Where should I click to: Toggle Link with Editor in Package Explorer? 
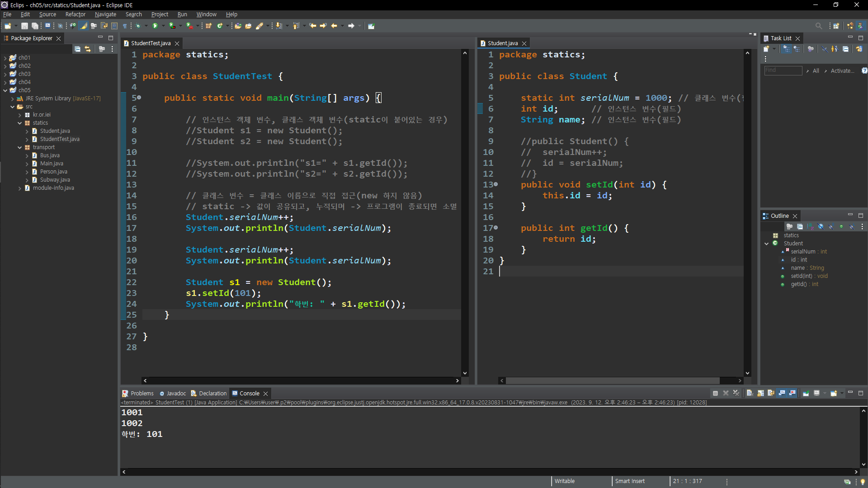pyautogui.click(x=88, y=49)
